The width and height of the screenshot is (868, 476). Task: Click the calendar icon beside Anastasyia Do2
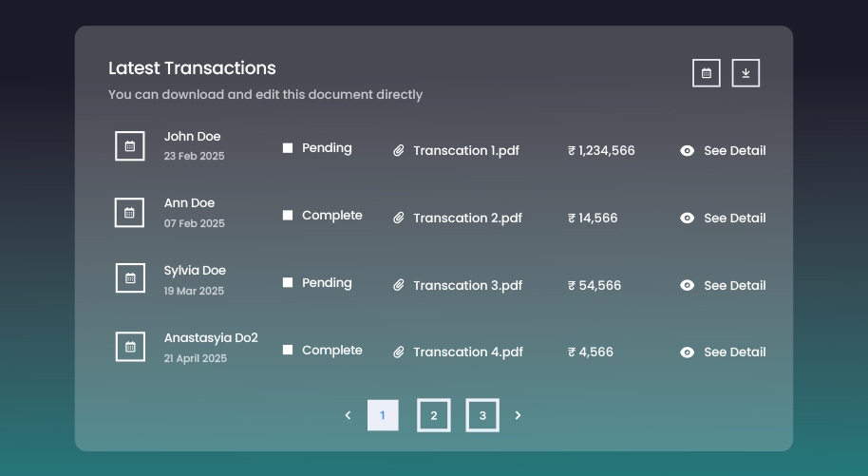[x=130, y=347]
